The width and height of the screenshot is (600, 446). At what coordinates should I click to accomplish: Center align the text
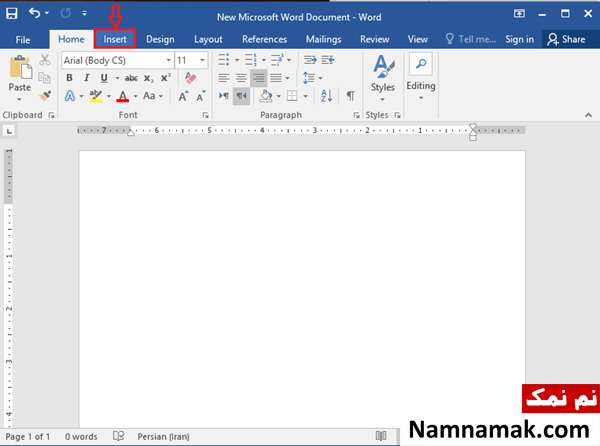(241, 78)
